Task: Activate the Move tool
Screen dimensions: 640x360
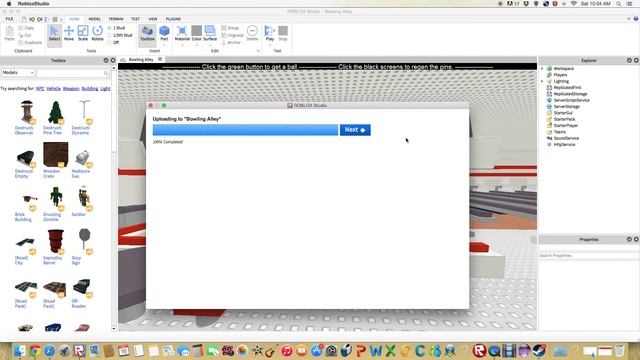Action: 69,33
